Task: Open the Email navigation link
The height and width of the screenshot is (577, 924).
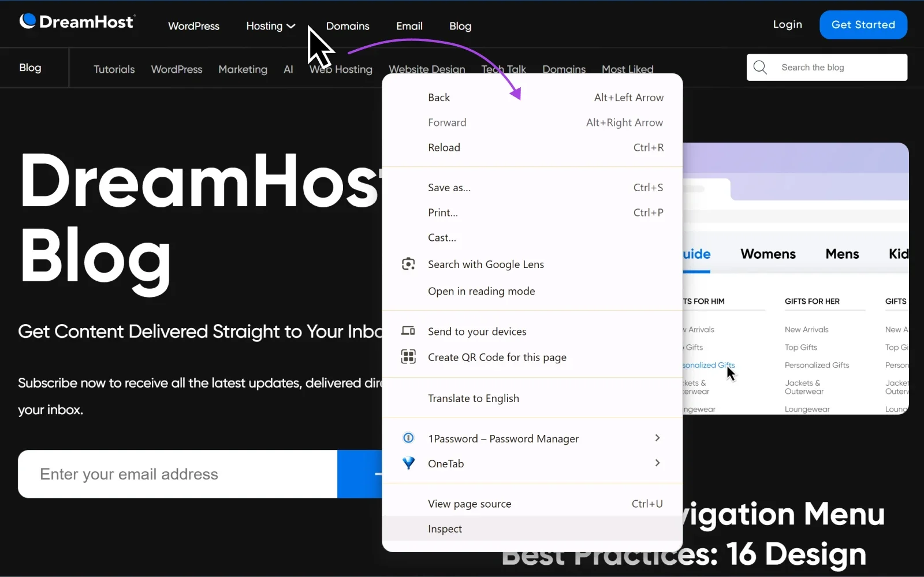Action: tap(409, 26)
